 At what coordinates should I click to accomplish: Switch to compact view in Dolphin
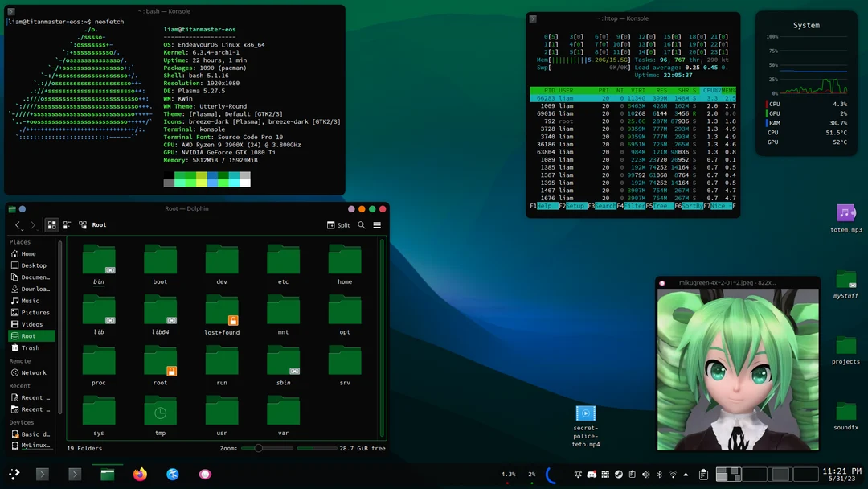(68, 224)
